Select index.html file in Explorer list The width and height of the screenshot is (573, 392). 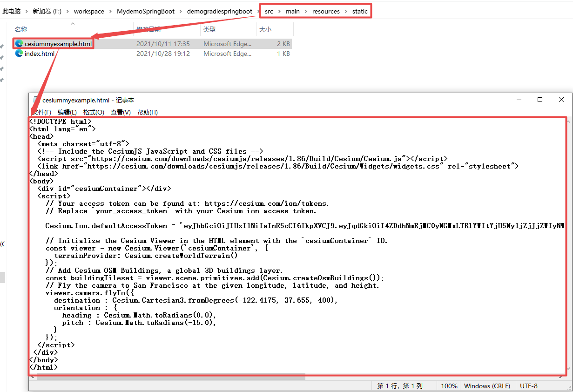click(40, 54)
